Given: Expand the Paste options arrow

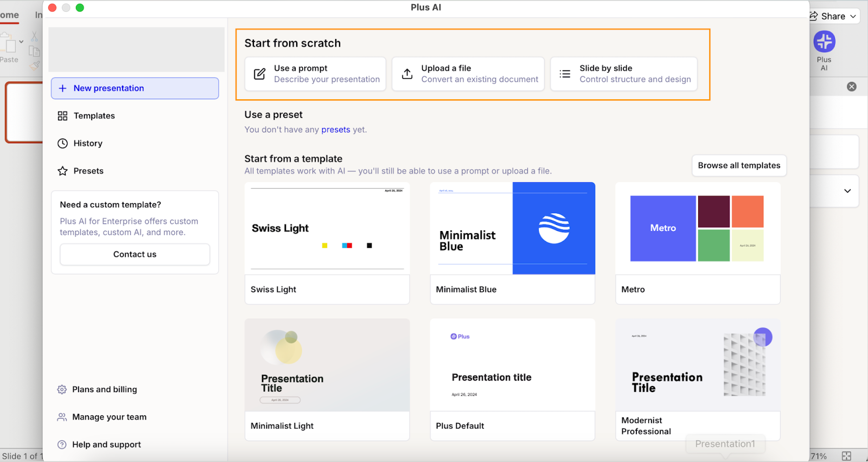Looking at the screenshot, I should click(21, 41).
